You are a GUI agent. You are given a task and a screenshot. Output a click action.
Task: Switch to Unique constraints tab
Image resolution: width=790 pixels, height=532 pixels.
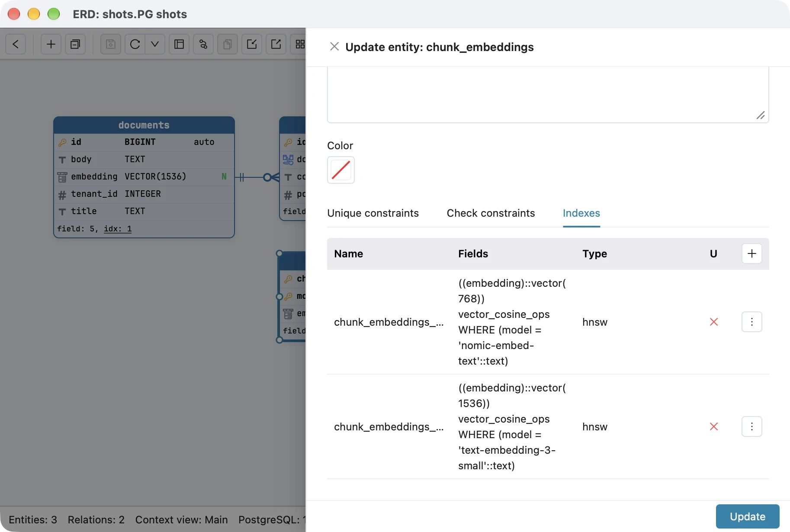point(373,213)
